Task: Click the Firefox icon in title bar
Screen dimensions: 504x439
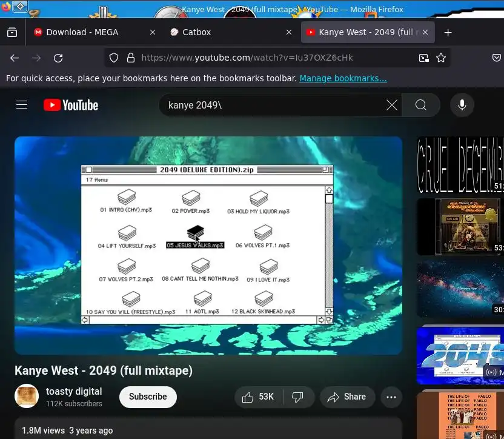Action: (x=6, y=6)
